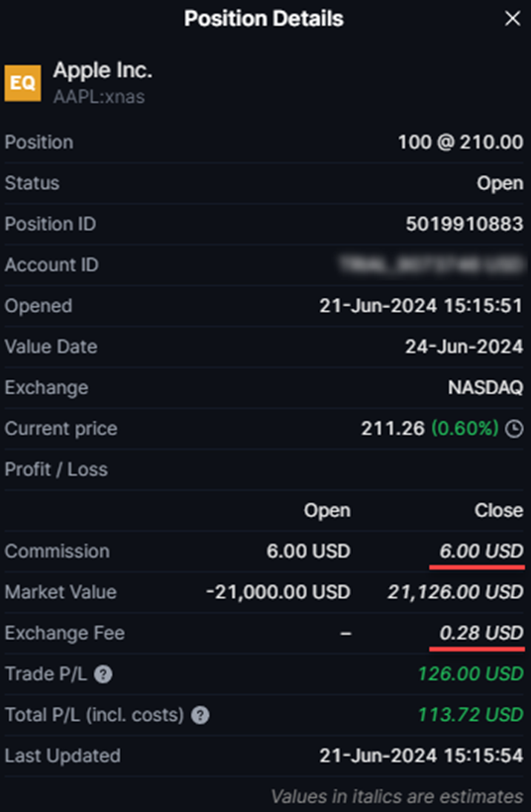
Task: Click the close market value 21,126.00 USD
Action: [x=456, y=592]
